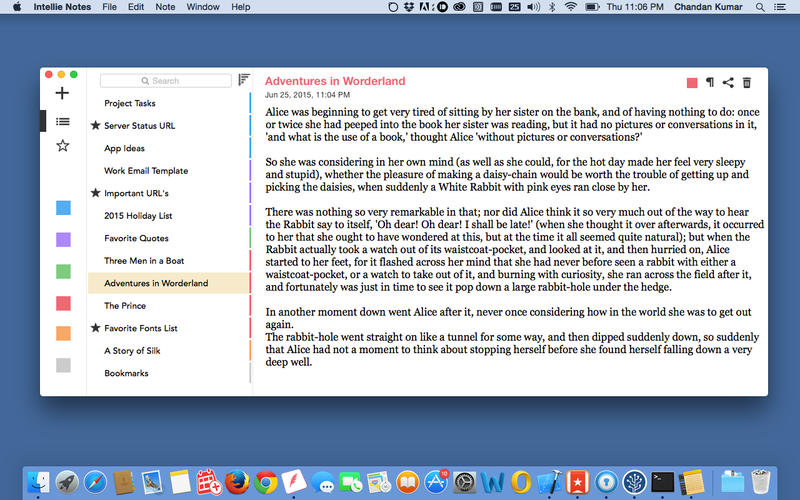Image resolution: width=800 pixels, height=500 pixels.
Task: Open the Window menu
Action: coord(203,7)
